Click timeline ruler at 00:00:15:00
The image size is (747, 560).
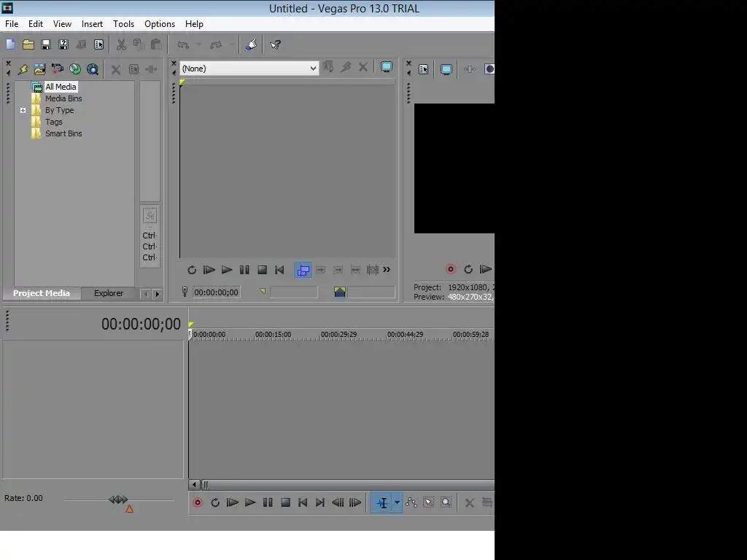tap(273, 334)
